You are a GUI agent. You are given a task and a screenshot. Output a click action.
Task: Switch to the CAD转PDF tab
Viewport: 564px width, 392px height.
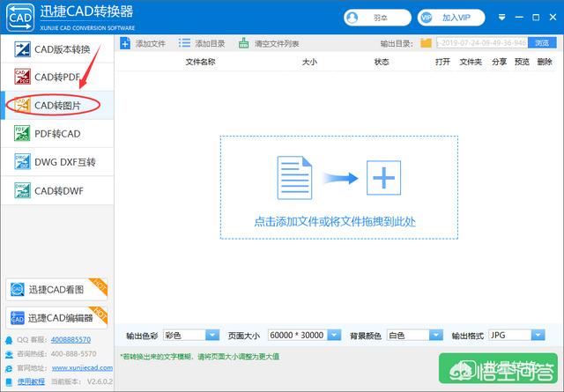click(x=56, y=78)
